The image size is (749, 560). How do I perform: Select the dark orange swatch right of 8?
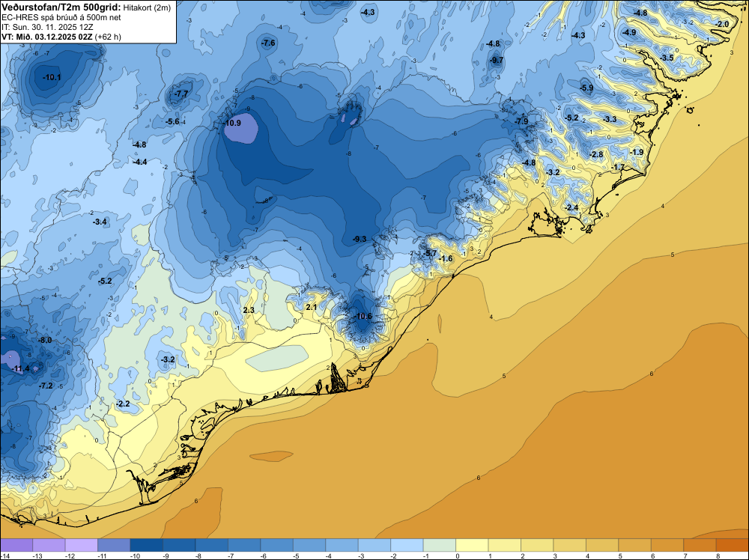[x=733, y=545]
